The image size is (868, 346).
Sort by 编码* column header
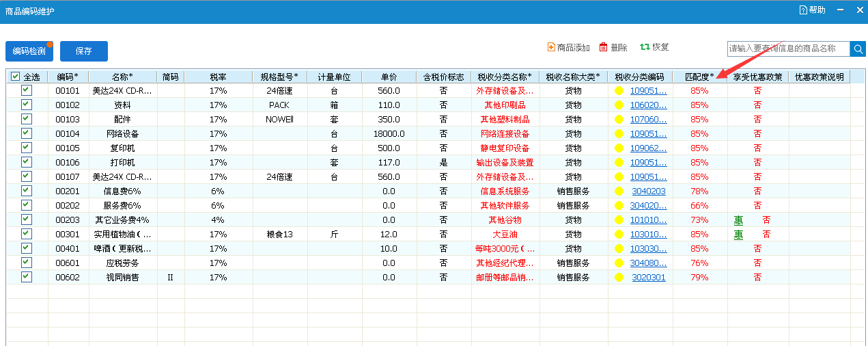point(68,77)
